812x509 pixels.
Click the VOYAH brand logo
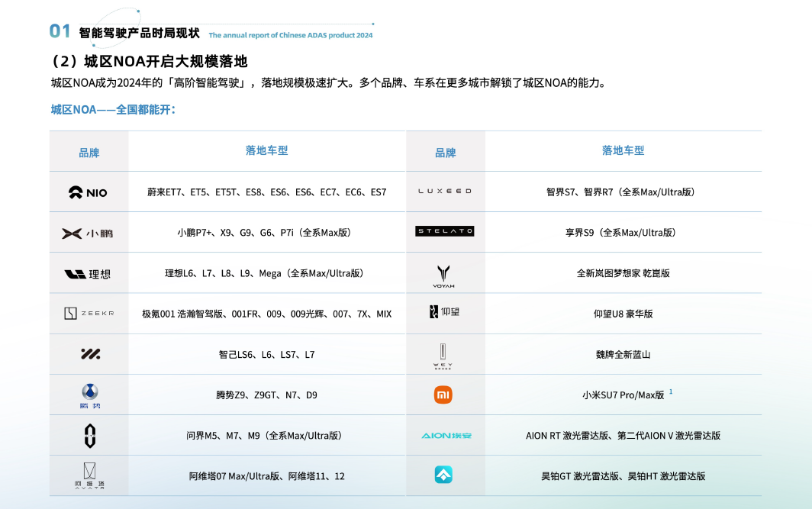pyautogui.click(x=445, y=272)
